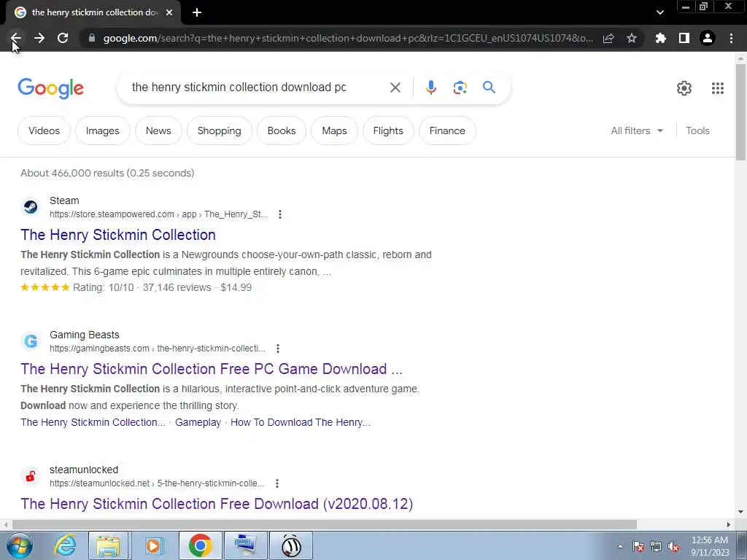Click the Chrome icon on the taskbar
This screenshot has height=560, width=747.
pos(200,545)
